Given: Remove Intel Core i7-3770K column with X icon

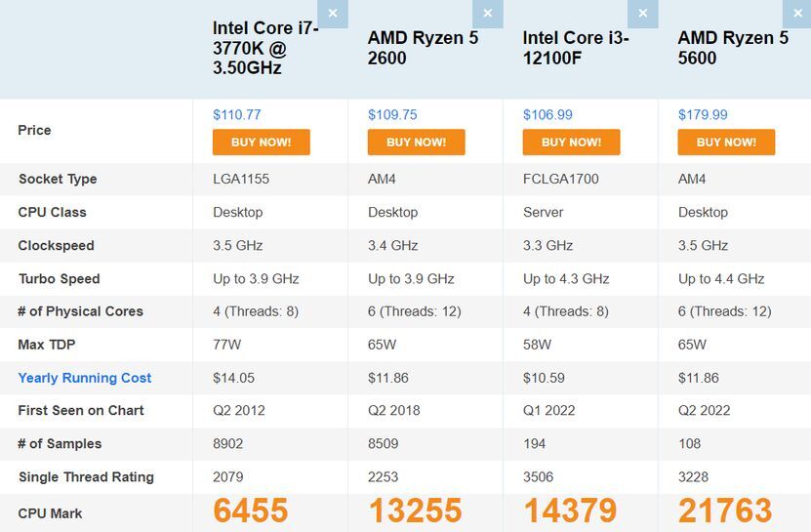Looking at the screenshot, I should coord(333,14).
